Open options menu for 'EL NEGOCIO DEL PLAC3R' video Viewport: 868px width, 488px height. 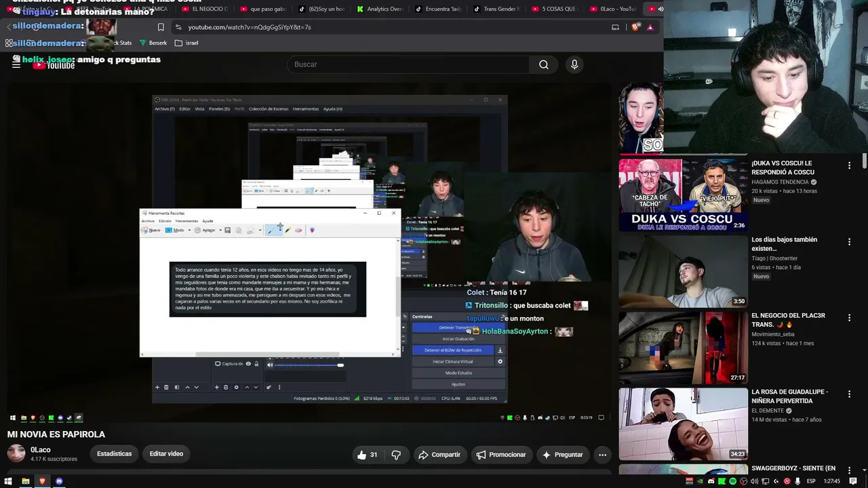(849, 318)
